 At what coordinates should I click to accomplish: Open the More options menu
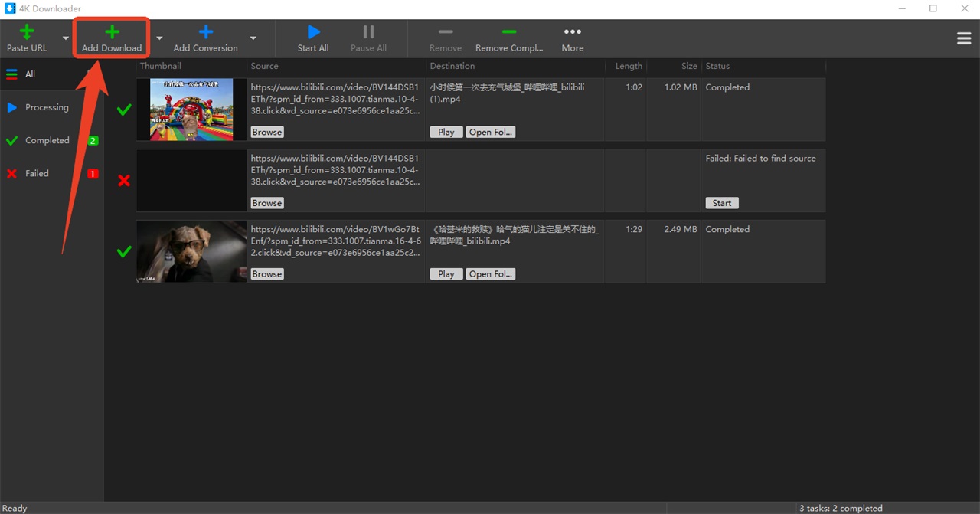pos(573,38)
